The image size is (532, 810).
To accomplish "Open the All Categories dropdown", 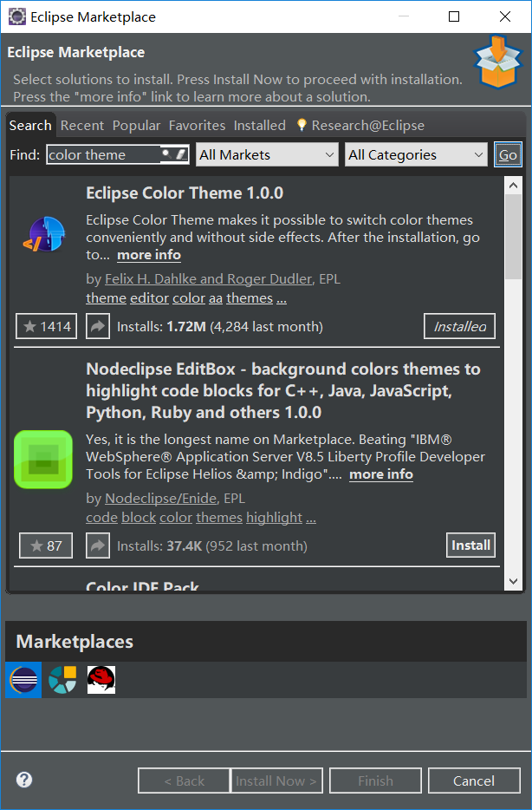I will 416,154.
